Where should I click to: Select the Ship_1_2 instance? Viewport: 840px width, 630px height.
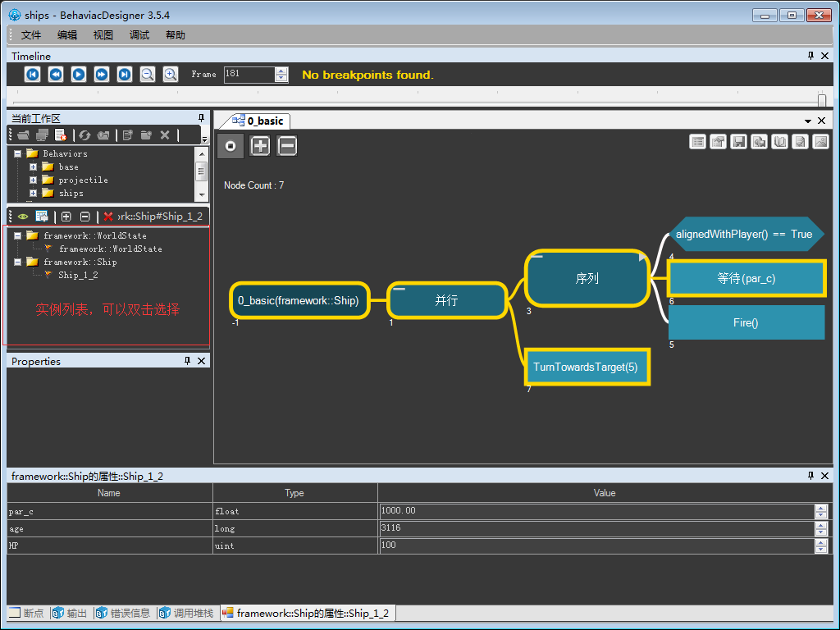[x=78, y=276]
